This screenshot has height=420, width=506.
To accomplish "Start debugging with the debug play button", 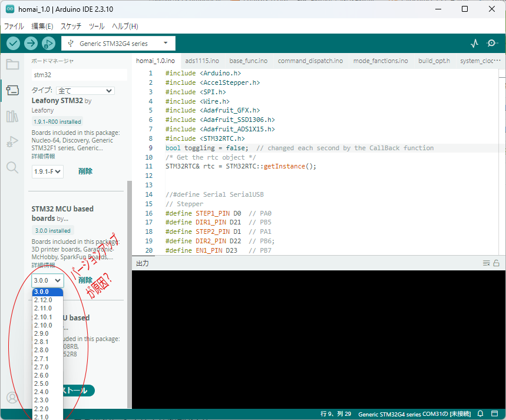I will click(48, 43).
